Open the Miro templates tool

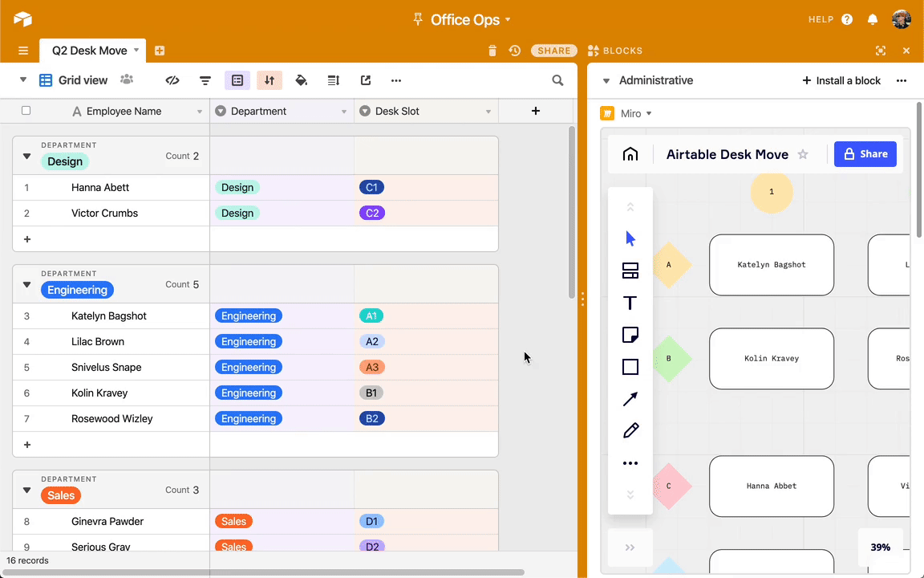(x=630, y=271)
